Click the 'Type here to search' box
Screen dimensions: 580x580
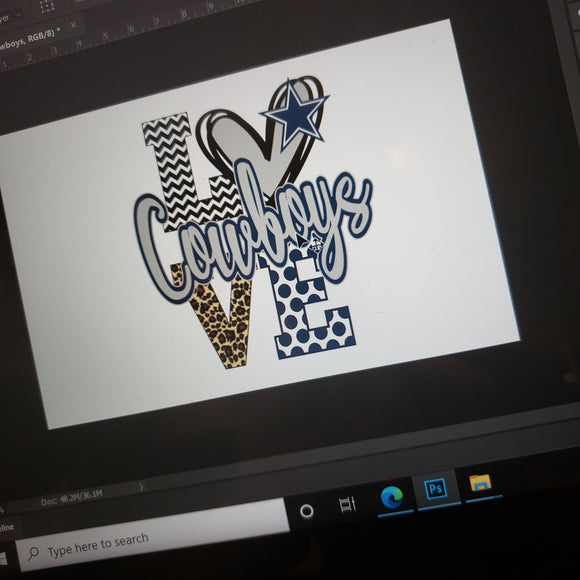point(152,535)
